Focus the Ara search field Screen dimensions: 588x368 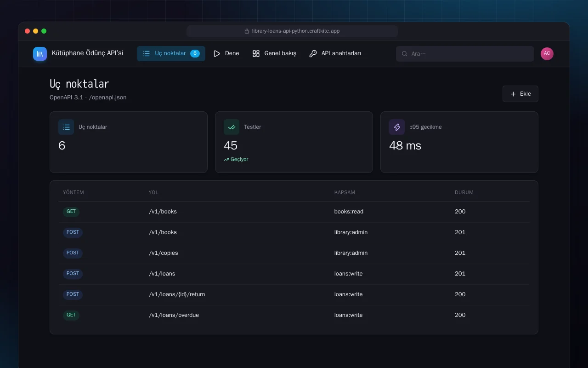465,54
